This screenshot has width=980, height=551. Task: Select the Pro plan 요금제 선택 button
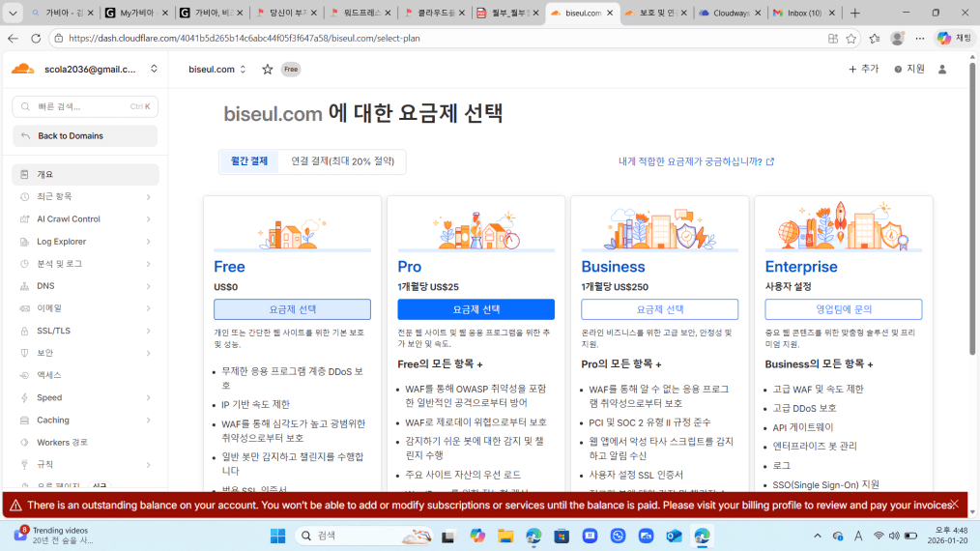476,309
